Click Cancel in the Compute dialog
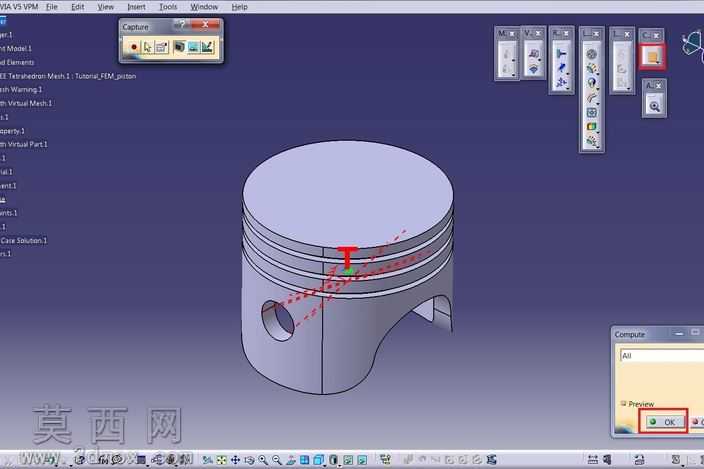Image resolution: width=704 pixels, height=469 pixels. click(697, 421)
